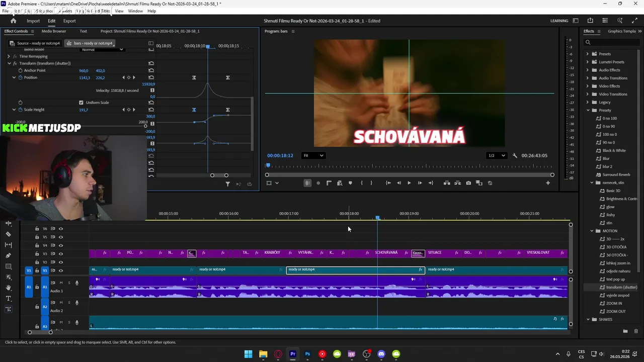
Task: Step forward one frame in Program monitor
Action: pos(420,183)
